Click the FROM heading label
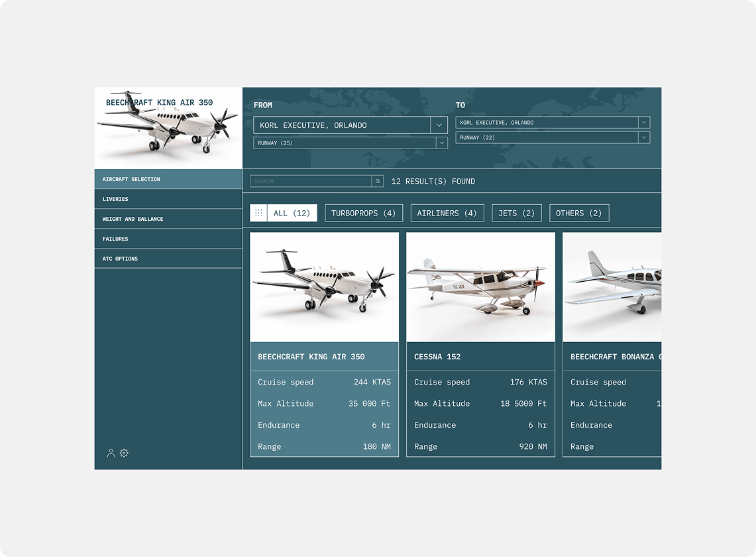Image resolution: width=756 pixels, height=557 pixels. (263, 105)
